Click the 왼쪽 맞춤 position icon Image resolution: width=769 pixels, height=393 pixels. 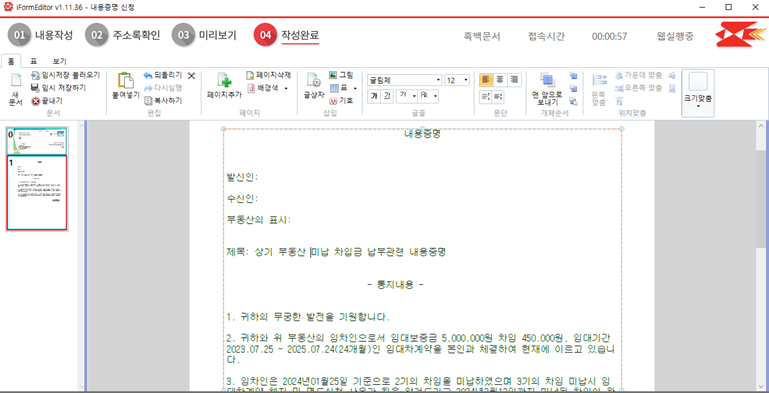pyautogui.click(x=598, y=90)
